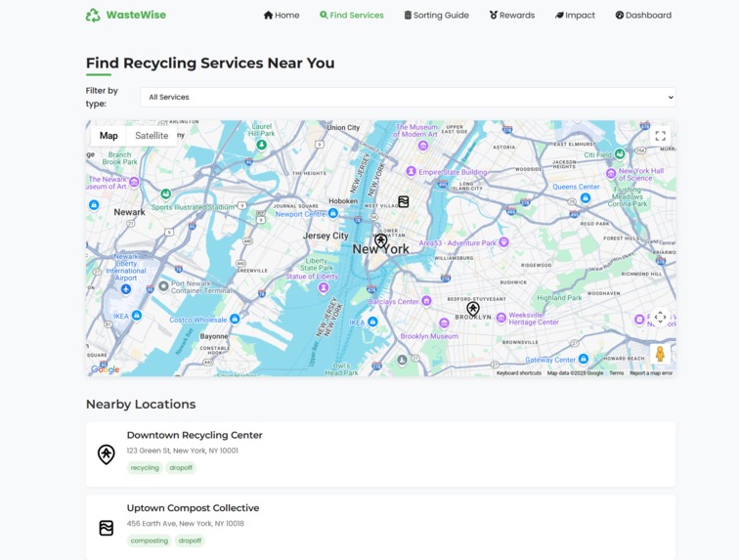The height and width of the screenshot is (560, 739).
Task: Switch the map to Map view
Action: 109,136
